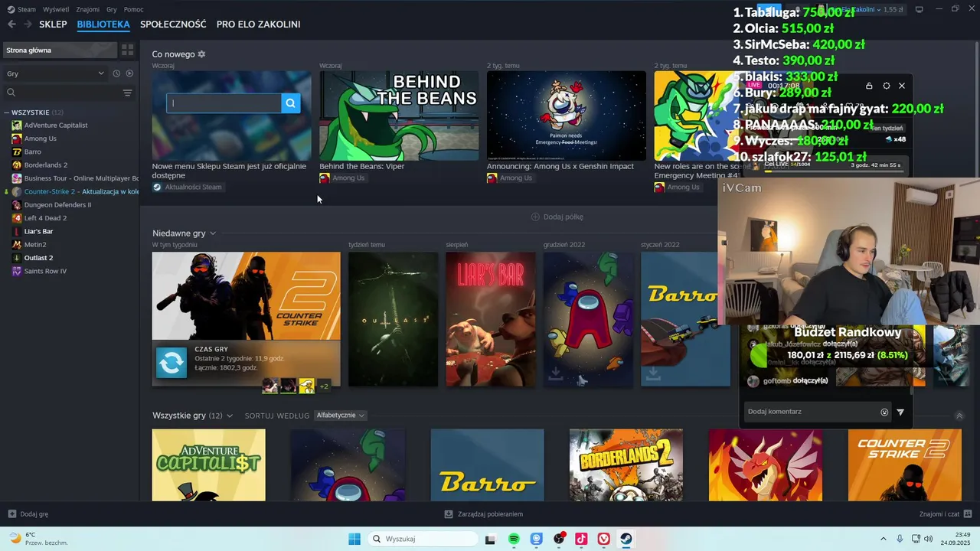Click the Steam big picture monitor icon
Screen dimensions: 980x551
point(920,9)
